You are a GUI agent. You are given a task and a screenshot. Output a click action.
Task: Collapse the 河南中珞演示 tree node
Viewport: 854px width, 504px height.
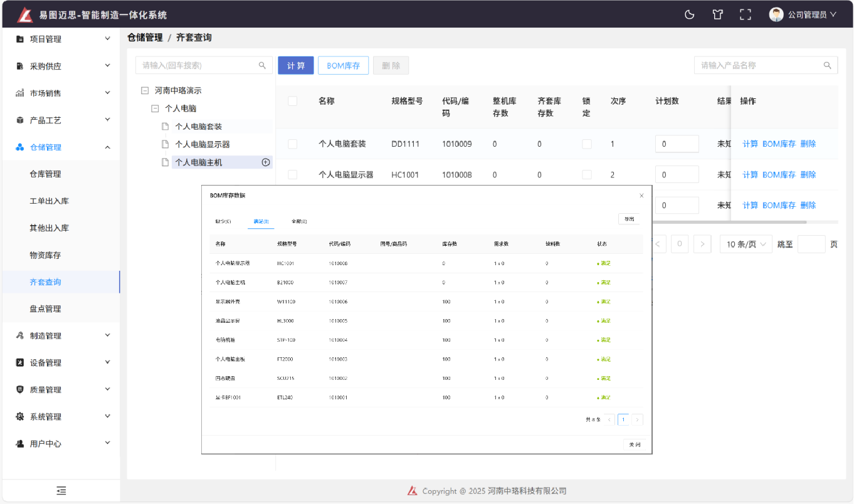click(x=145, y=90)
